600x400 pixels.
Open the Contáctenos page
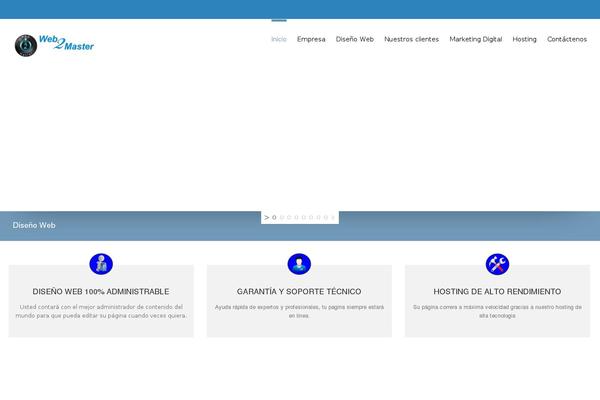[x=567, y=39]
